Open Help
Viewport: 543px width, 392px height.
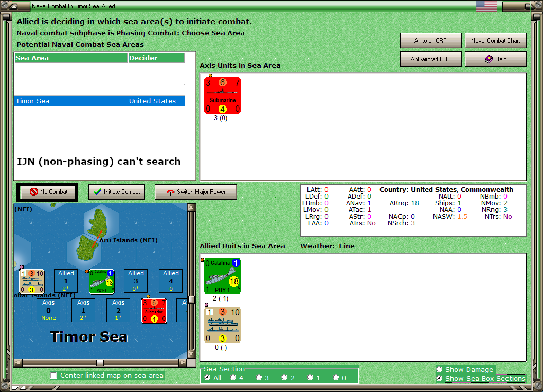[496, 59]
